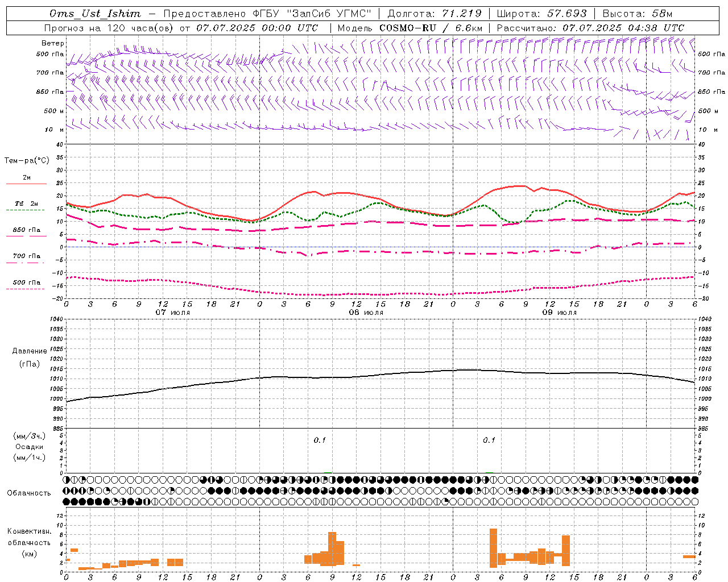Screen dimensions: 728x582
Task: Select the Td 2м dew point legend entry
Action: coord(26,203)
